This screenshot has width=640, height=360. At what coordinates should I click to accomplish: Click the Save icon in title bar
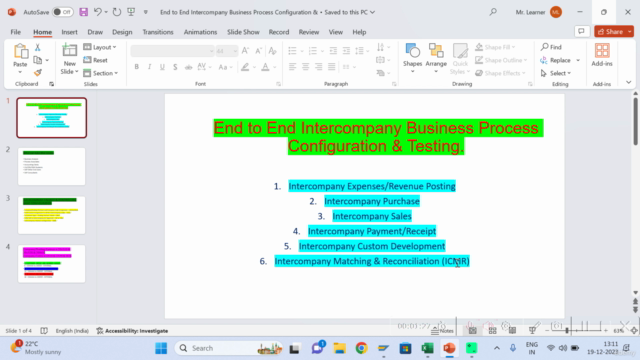tap(84, 12)
